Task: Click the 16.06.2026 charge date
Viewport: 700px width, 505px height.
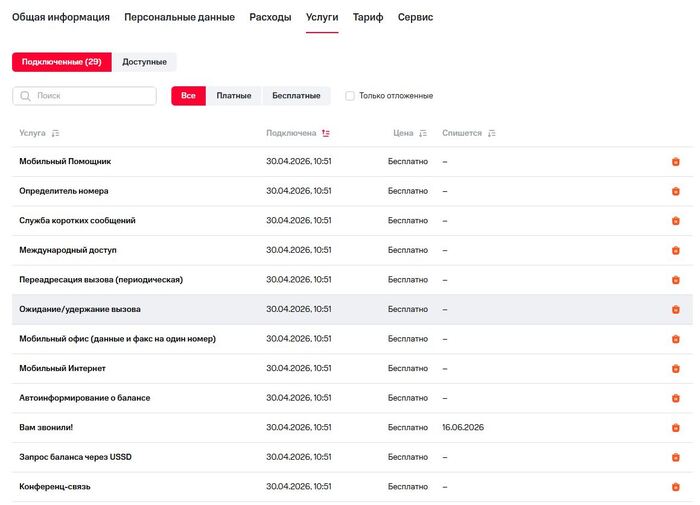Action: coord(463,427)
